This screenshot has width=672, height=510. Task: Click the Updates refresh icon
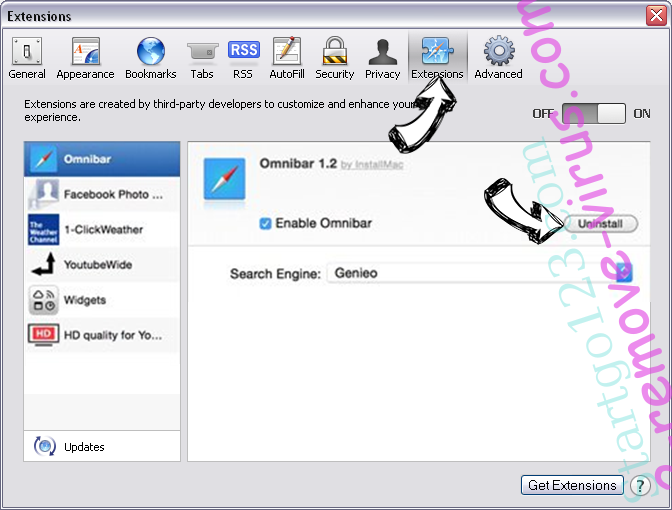[x=45, y=446]
